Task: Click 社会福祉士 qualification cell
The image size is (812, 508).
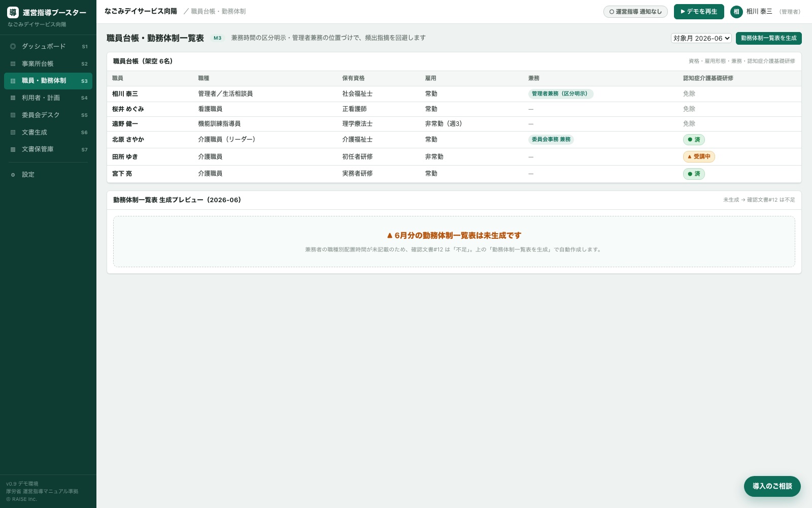Action: [357, 94]
